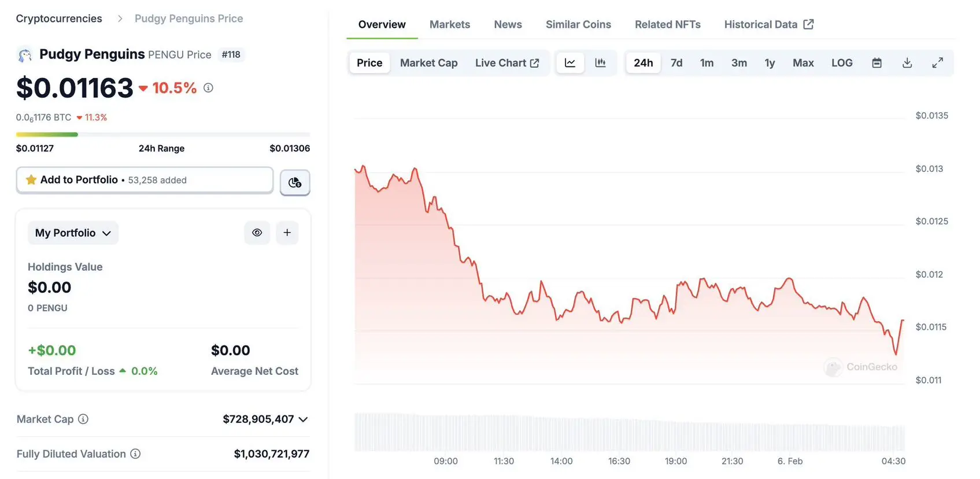Click the portfolio pie chart icon button
The height and width of the screenshot is (479, 980).
295,183
